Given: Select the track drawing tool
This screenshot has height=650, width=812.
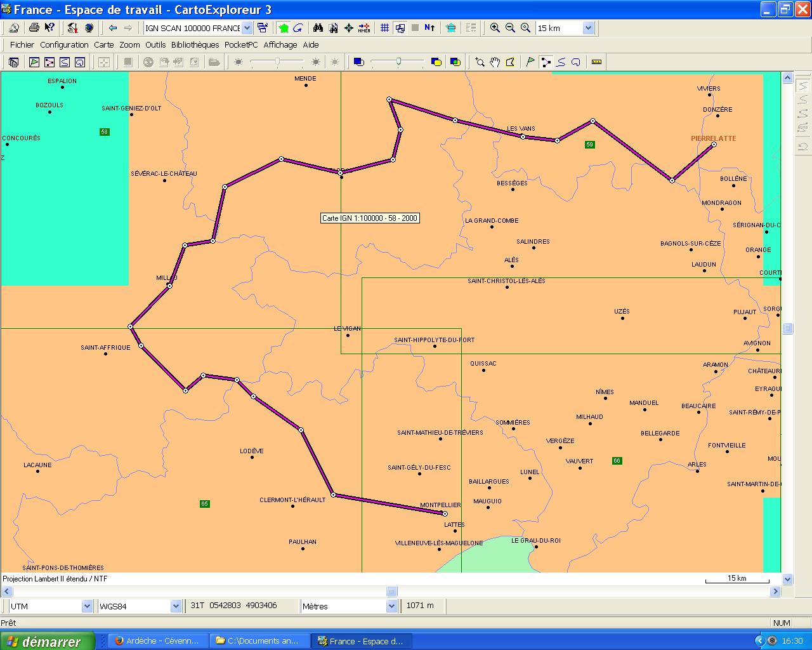Looking at the screenshot, I should click(x=561, y=62).
